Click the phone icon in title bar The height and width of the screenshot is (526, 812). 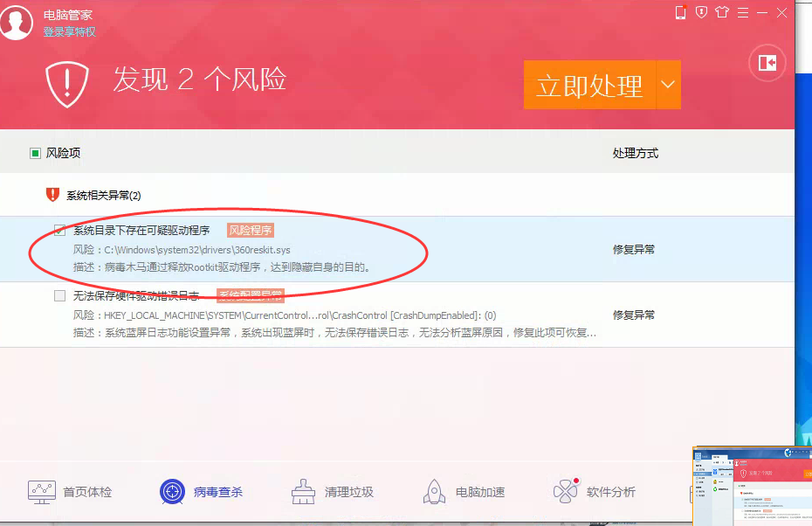click(x=681, y=12)
